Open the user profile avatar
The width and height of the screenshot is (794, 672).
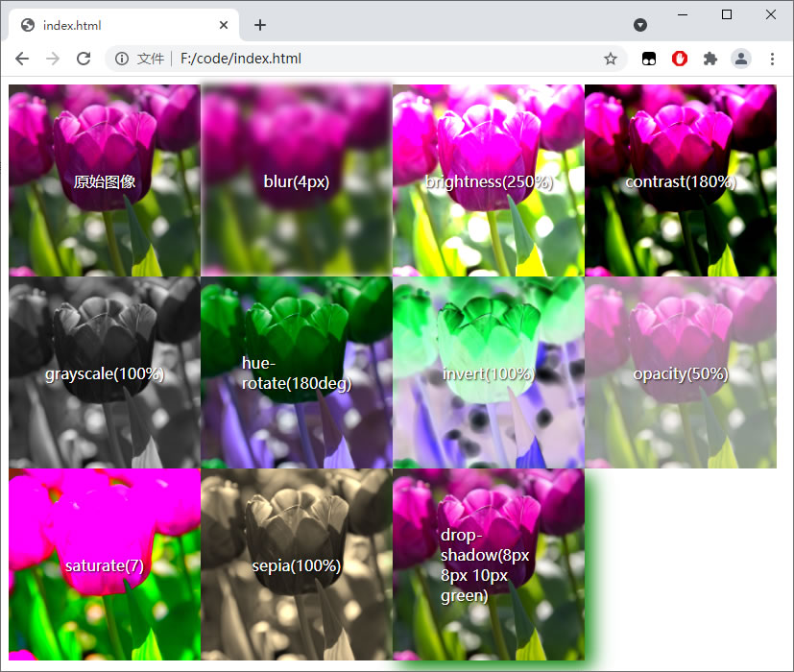click(x=741, y=59)
